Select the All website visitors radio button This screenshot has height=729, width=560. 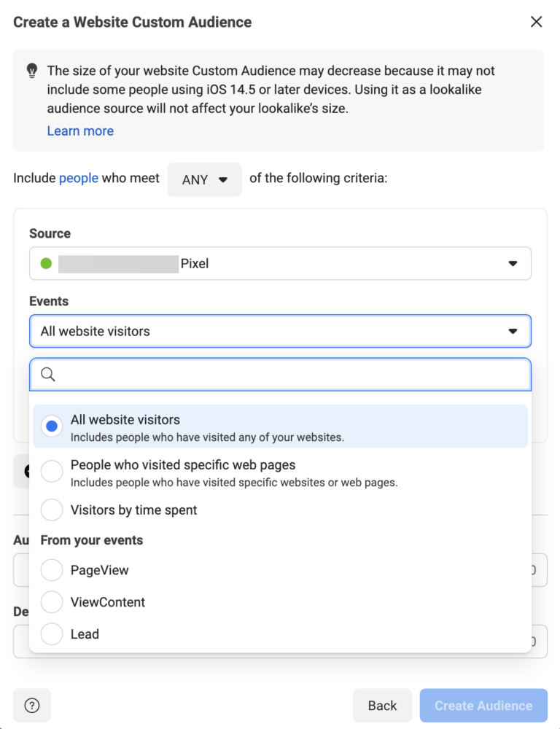point(51,426)
